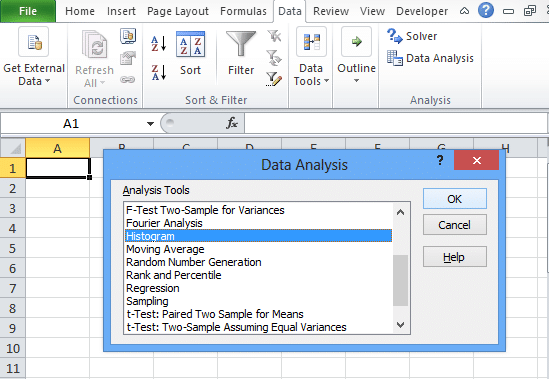Image resolution: width=549 pixels, height=379 pixels.
Task: Select Regression analysis tool
Action: pyautogui.click(x=258, y=288)
